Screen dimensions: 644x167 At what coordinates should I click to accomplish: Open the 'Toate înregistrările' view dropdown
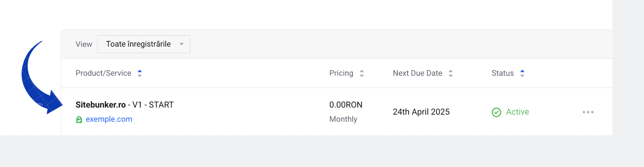coord(139,44)
